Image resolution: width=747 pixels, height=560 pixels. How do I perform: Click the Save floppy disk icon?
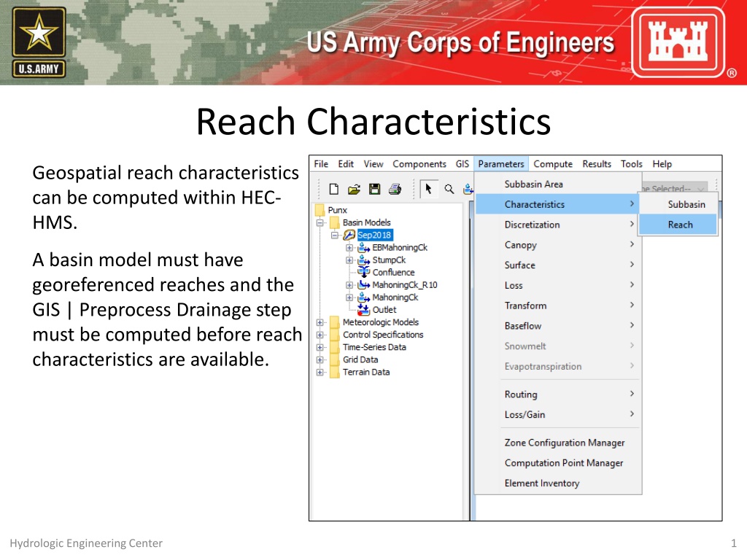tap(374, 189)
